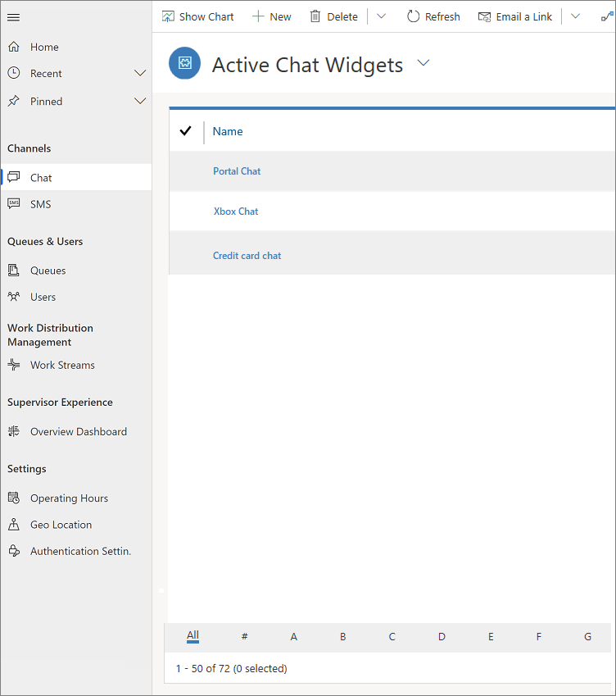Toggle the select-all checkmark in the grid header
The width and height of the screenshot is (616, 696).
coord(185,131)
